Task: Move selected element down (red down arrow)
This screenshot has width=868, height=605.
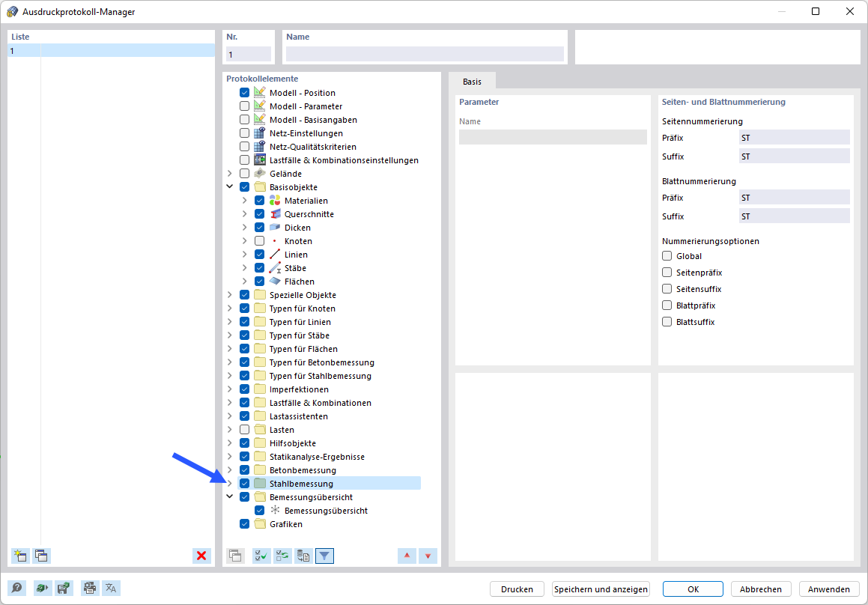Action: click(428, 556)
